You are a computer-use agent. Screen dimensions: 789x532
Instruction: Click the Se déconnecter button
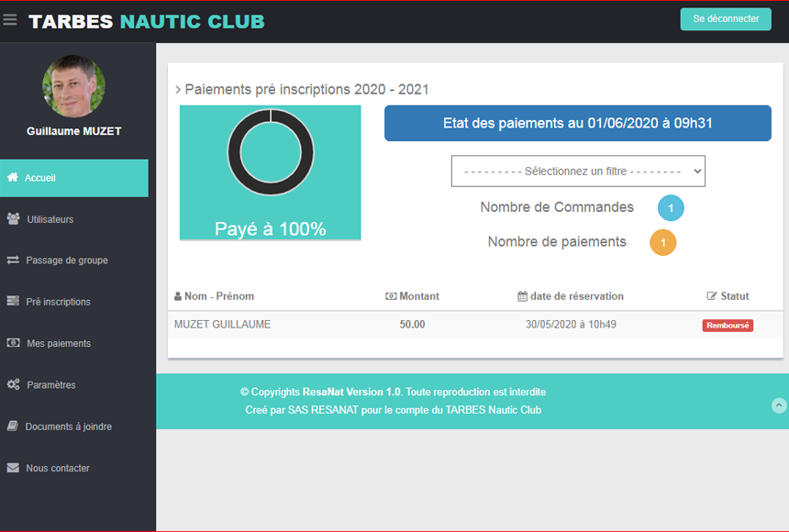coord(726,18)
